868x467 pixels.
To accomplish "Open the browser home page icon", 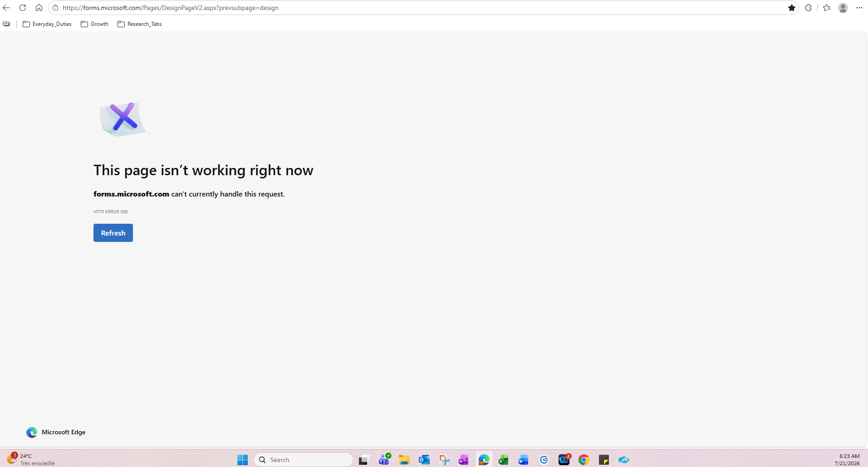I will [x=39, y=8].
